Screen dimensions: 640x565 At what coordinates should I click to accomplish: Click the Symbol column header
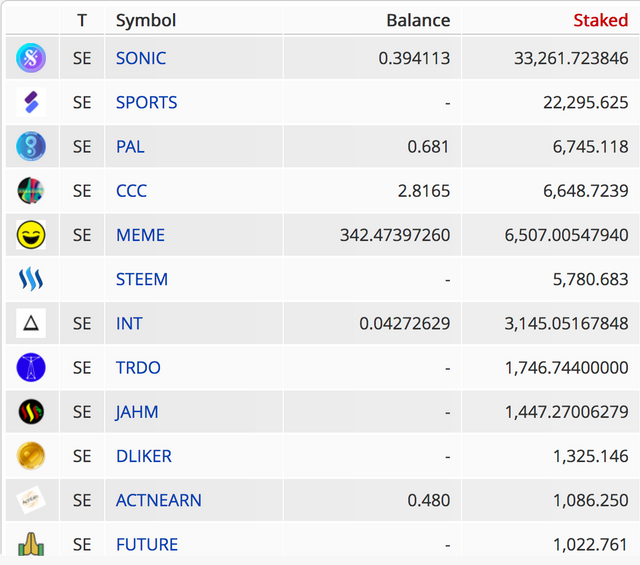click(x=146, y=20)
